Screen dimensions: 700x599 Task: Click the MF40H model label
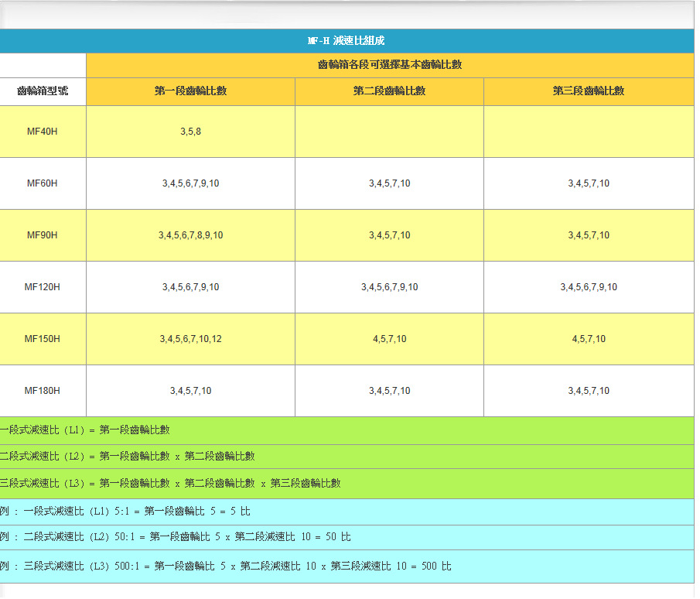tap(43, 132)
